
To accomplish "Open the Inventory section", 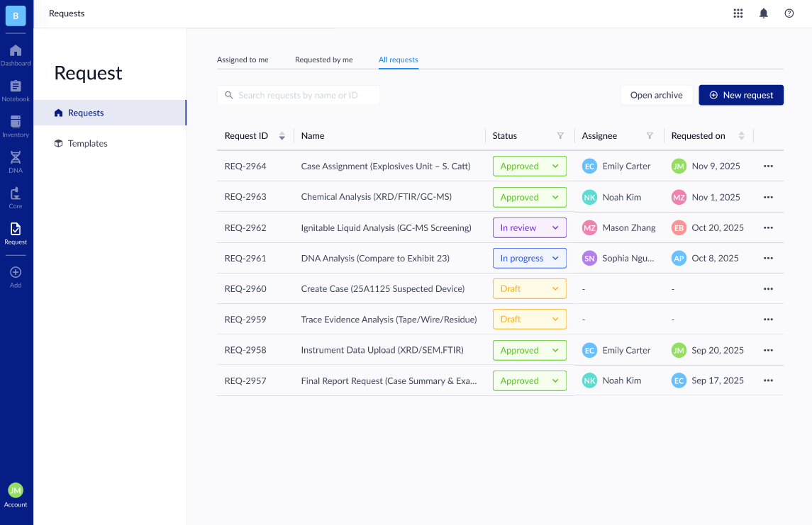I will pyautogui.click(x=16, y=125).
